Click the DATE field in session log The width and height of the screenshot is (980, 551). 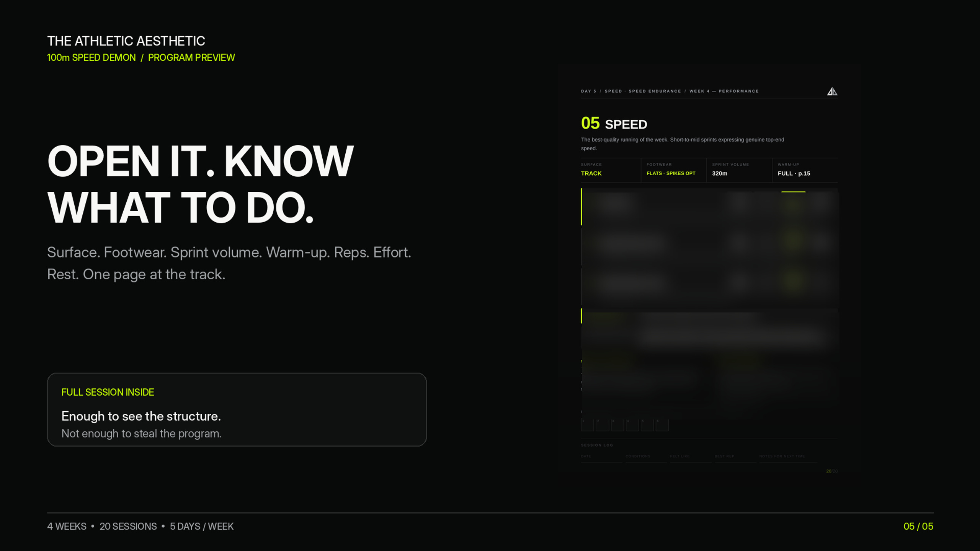click(x=601, y=458)
